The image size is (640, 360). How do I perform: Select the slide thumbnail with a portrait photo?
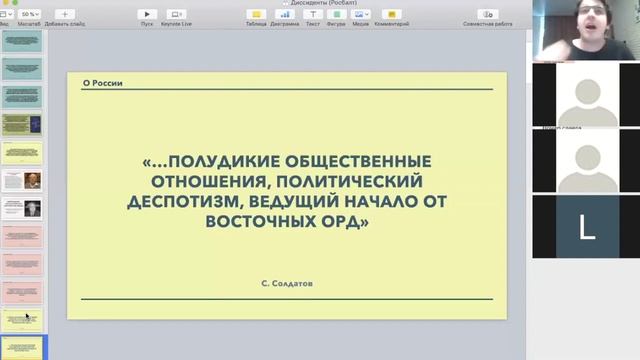point(22,181)
